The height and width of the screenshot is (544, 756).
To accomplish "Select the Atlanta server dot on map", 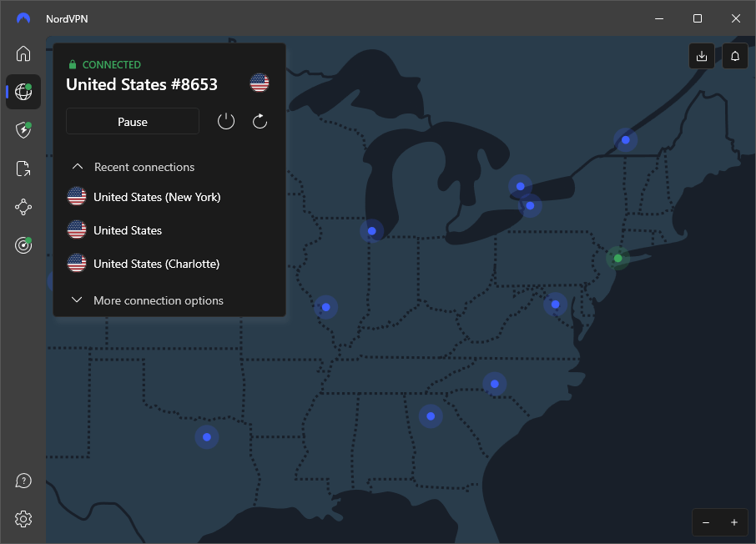I will (431, 416).
